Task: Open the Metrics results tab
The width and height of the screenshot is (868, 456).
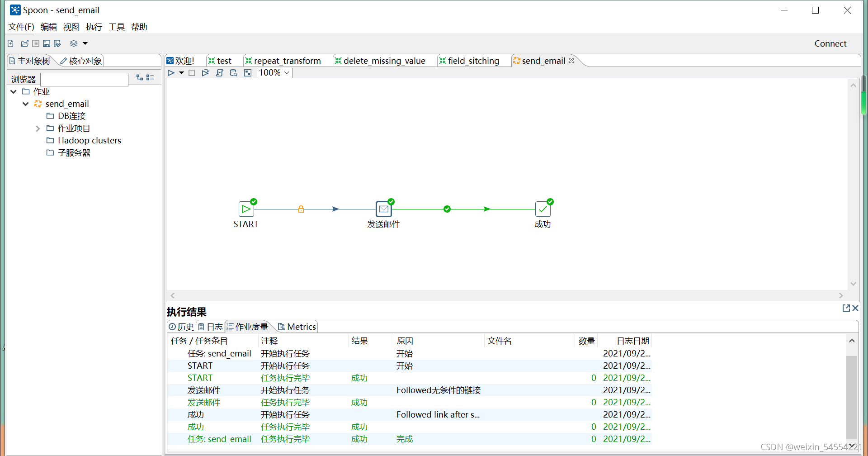Action: point(297,327)
